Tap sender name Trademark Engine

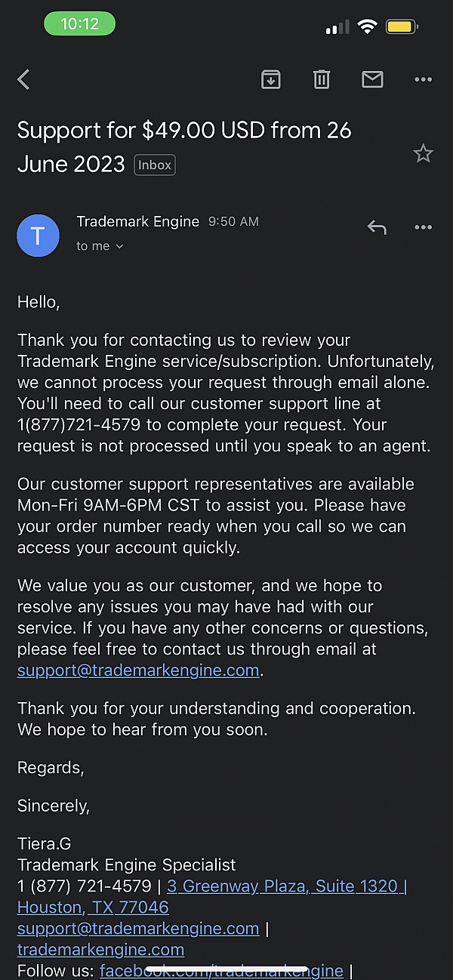(138, 222)
